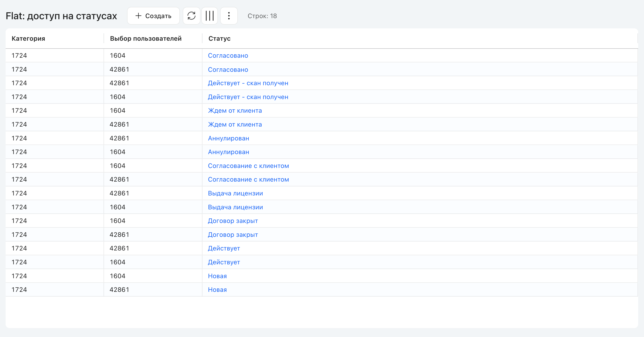Open Договор закрыт link for 42861
Viewport: 644px width, 337px height.
point(233,235)
